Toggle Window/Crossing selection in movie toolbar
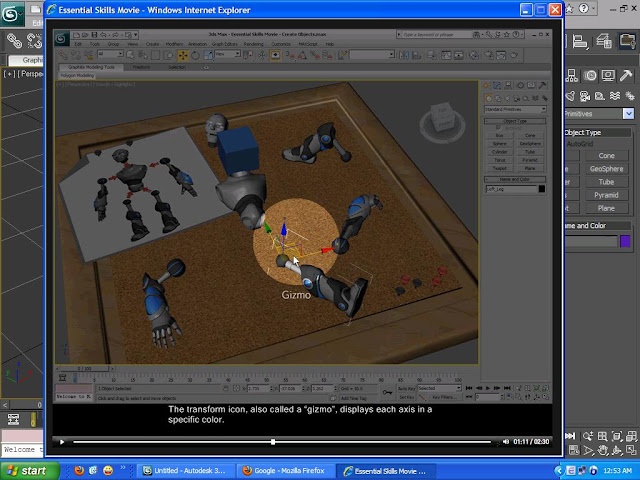This screenshot has height=480, width=640. (167, 55)
